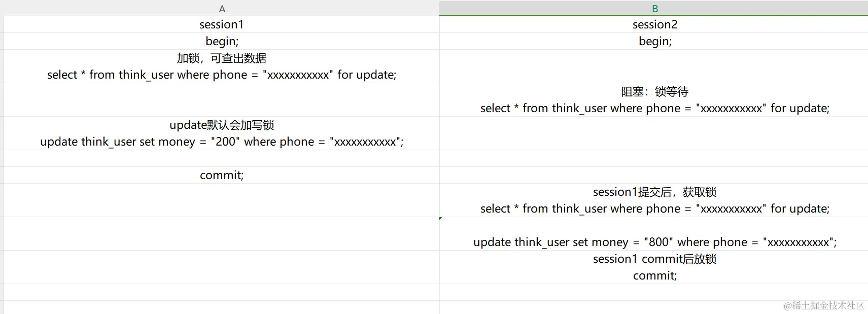Select the cell setting money to "800"
Viewport: 868px width, 314px height.
click(x=654, y=234)
